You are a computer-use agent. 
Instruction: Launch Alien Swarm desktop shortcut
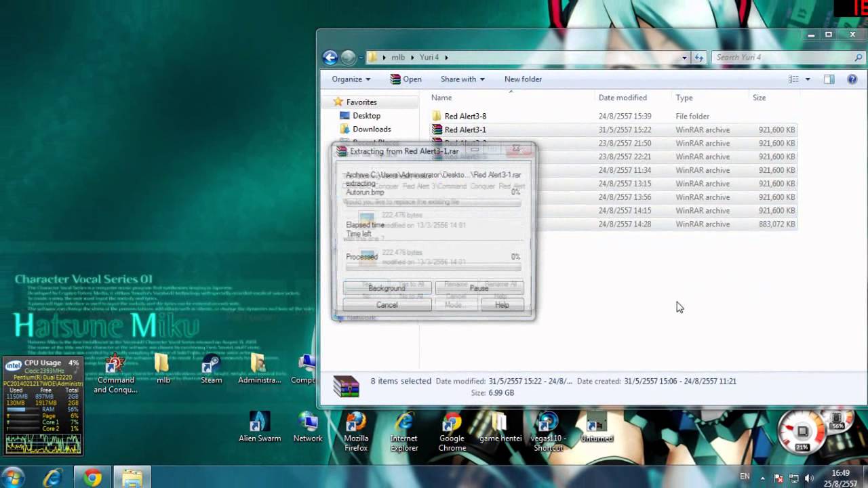[x=259, y=427]
